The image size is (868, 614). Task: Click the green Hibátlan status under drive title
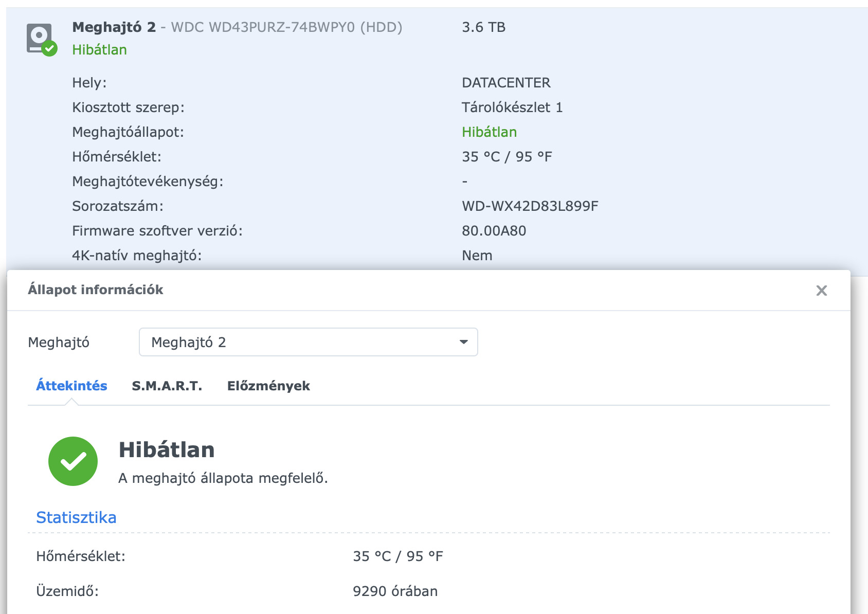click(x=99, y=49)
